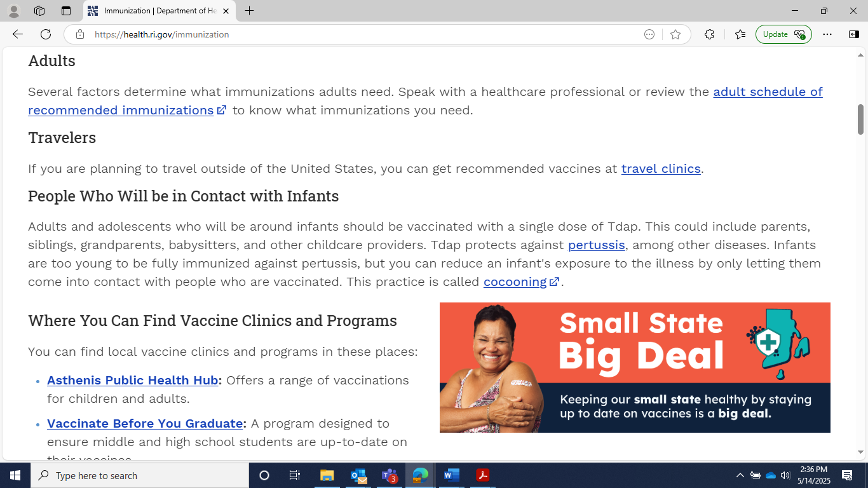Add this page to favorites star icon
This screenshot has height=488, width=868.
coord(675,34)
